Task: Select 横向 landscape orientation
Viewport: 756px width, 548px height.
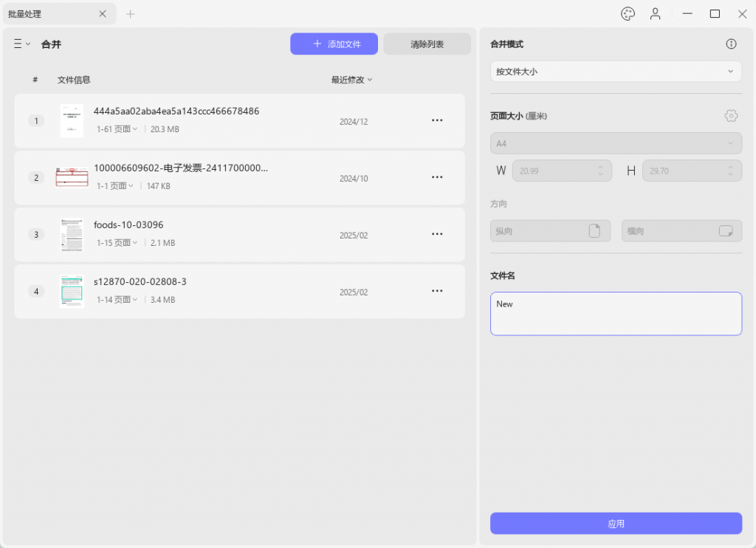Action: click(x=681, y=231)
